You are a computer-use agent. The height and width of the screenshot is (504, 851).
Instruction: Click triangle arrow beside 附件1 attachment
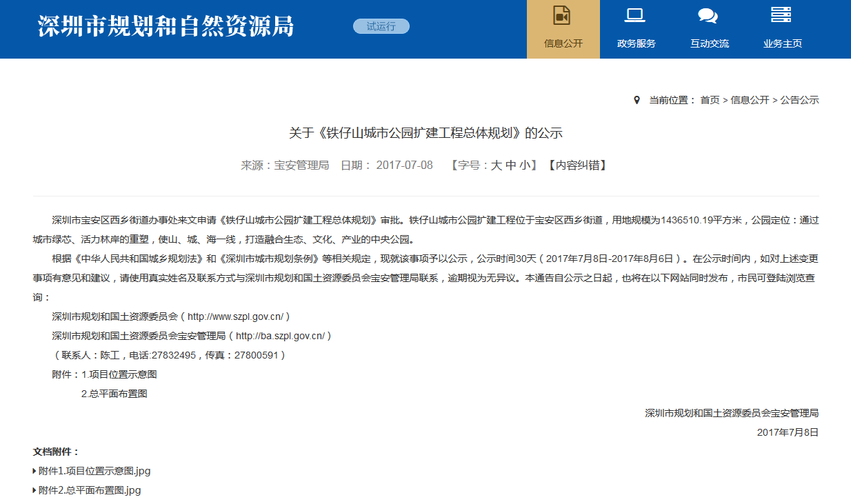(35, 471)
